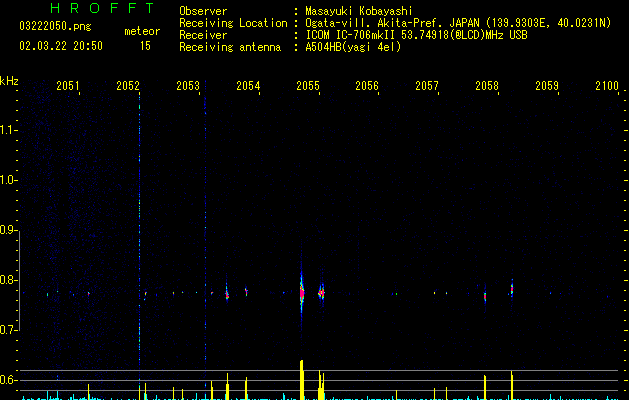629x400 pixels.
Task: Select the filename 03222050.png
Action: tap(55, 26)
